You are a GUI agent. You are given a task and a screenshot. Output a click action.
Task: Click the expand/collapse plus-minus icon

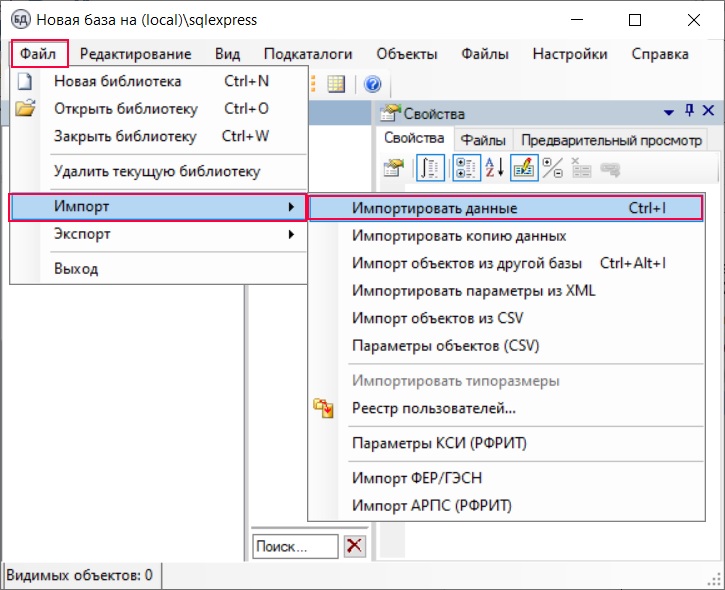553,168
